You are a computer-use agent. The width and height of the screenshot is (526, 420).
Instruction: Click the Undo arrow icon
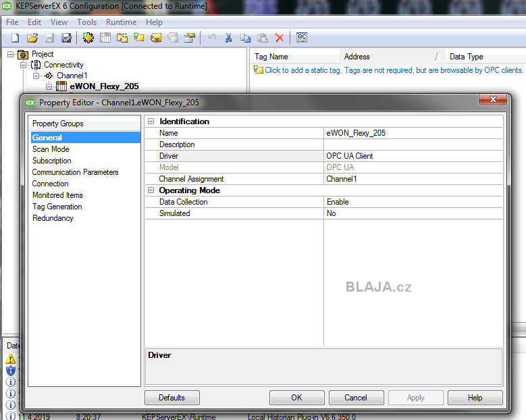click(x=212, y=37)
